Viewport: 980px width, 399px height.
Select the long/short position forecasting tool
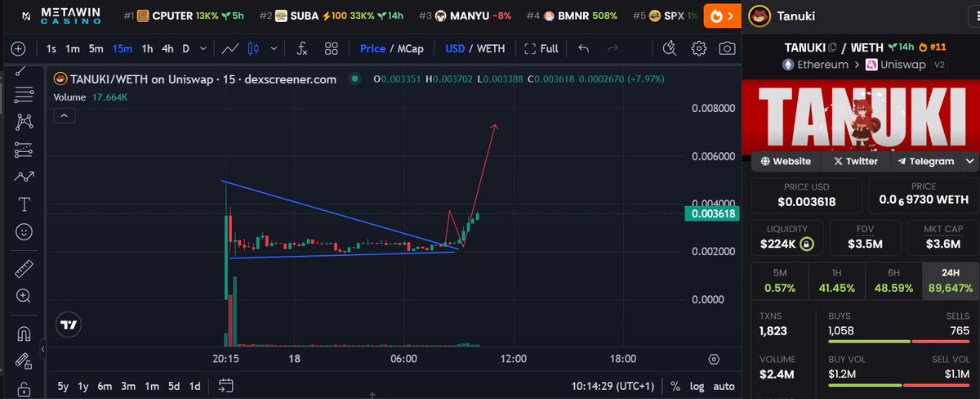click(x=24, y=150)
